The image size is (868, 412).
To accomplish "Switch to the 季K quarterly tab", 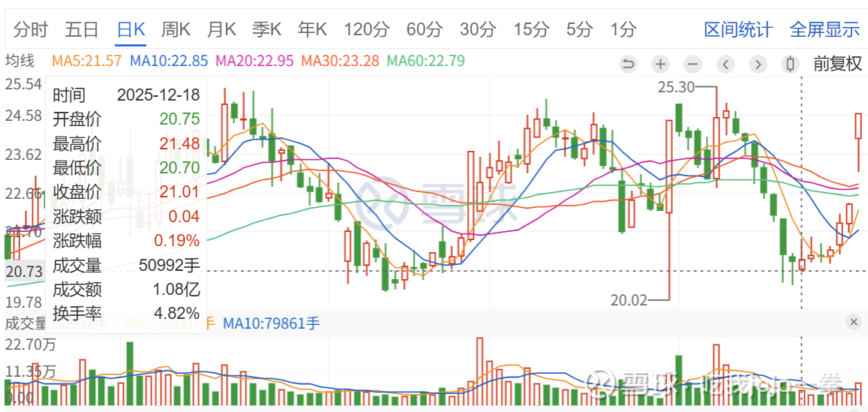I will pyautogui.click(x=267, y=29).
